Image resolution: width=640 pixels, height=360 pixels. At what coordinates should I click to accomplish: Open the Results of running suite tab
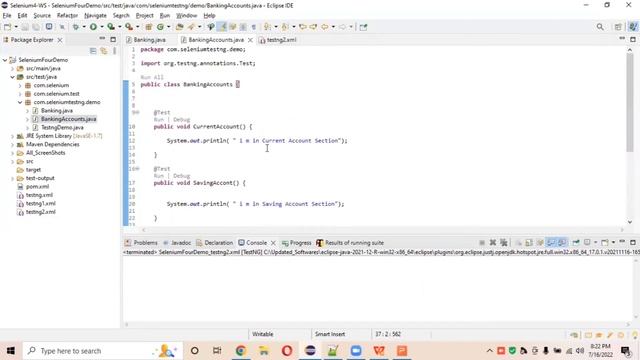point(350,242)
